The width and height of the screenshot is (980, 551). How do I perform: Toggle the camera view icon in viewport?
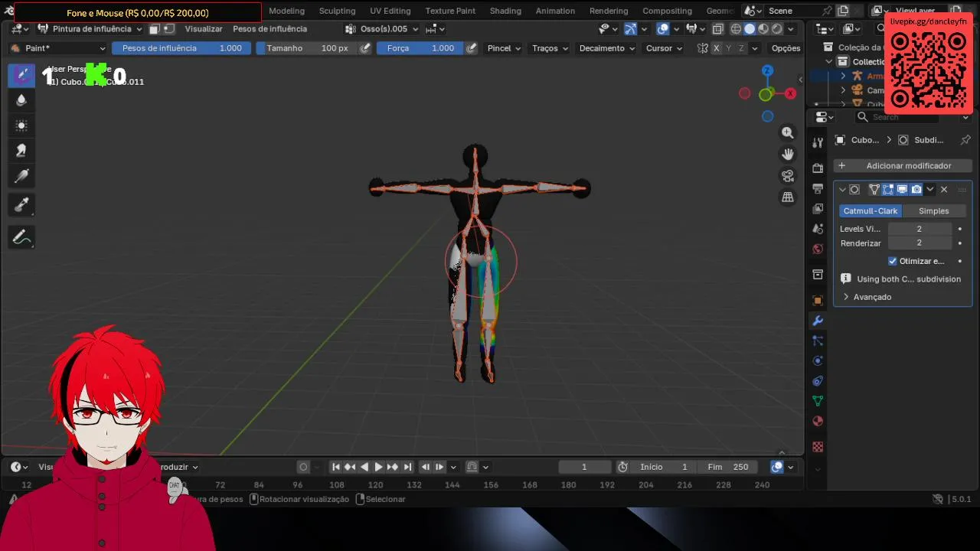pos(787,176)
